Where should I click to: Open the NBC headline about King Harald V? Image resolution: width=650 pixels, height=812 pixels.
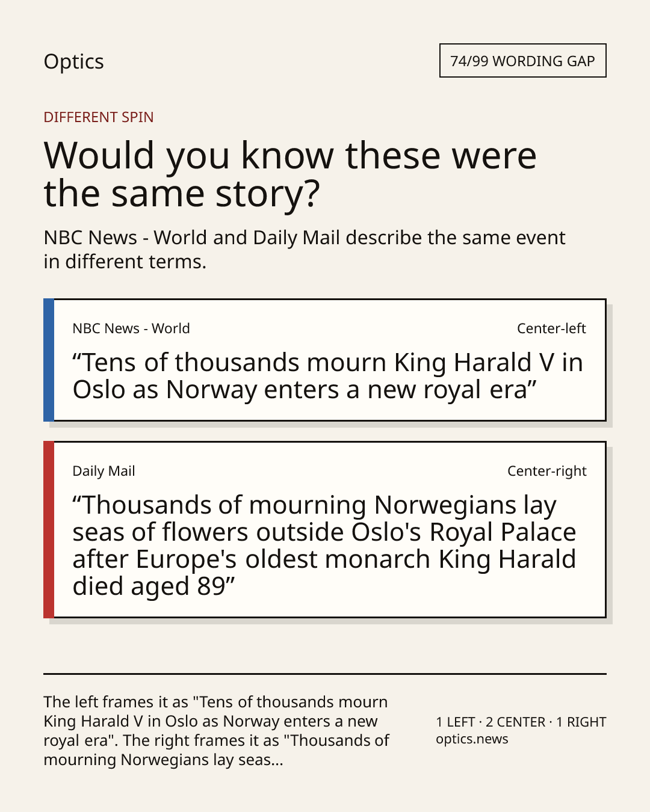pos(328,376)
